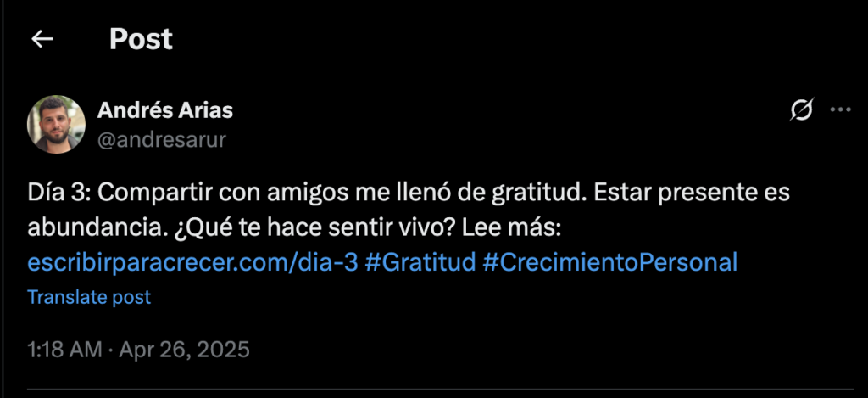868x398 pixels.
Task: Click Translate post
Action: coord(89,297)
